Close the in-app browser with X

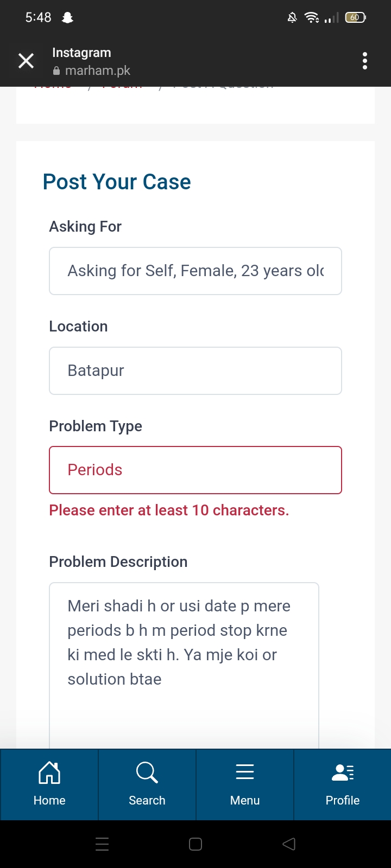coord(26,61)
